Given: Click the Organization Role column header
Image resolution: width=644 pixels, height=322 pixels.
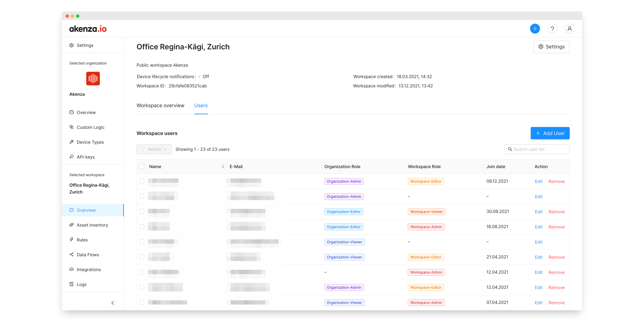Looking at the screenshot, I should coord(342,167).
